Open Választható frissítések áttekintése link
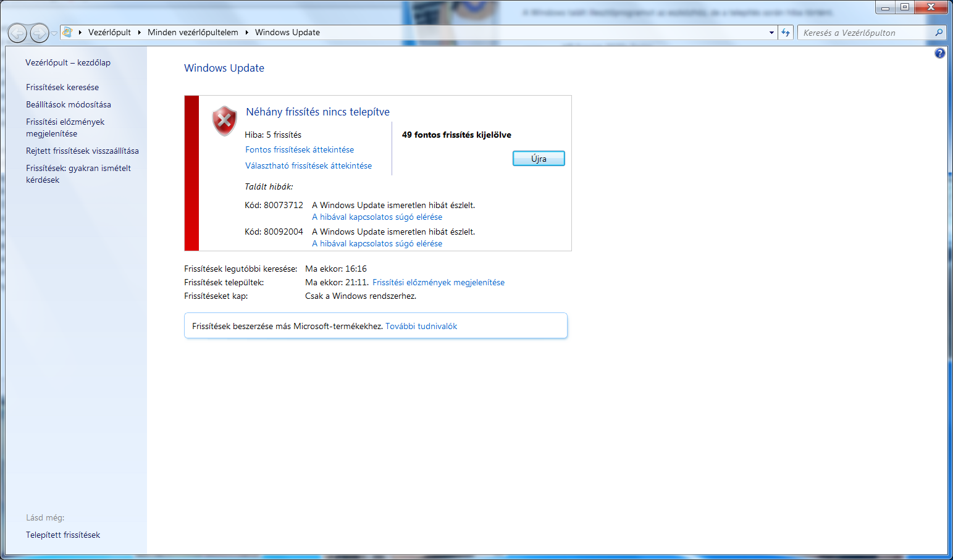The image size is (953, 560). click(308, 165)
